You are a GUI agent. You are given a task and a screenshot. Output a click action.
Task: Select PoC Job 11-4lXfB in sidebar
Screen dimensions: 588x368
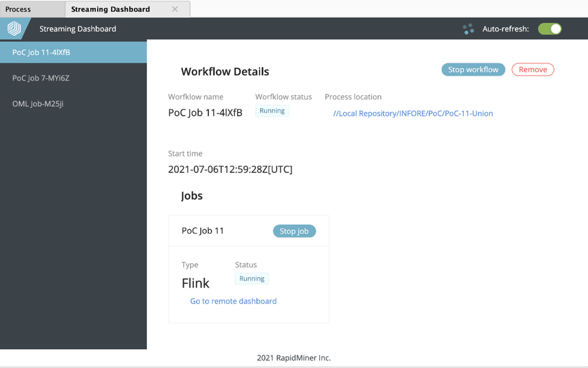41,53
